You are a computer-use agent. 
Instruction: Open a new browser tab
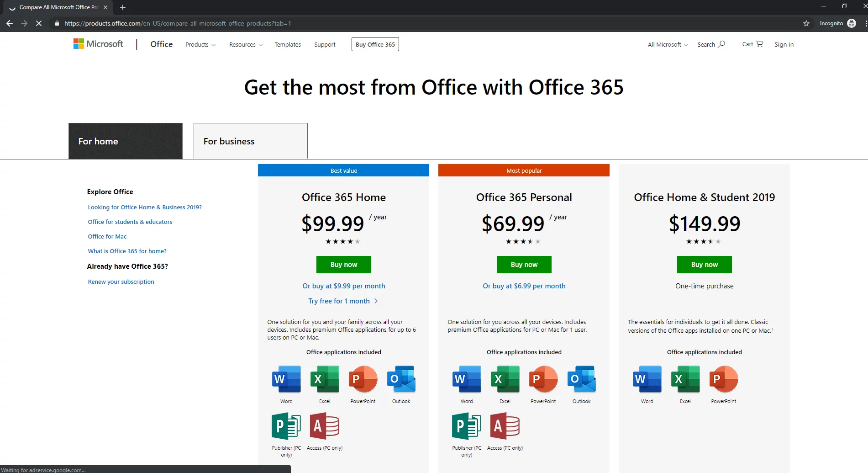[122, 7]
